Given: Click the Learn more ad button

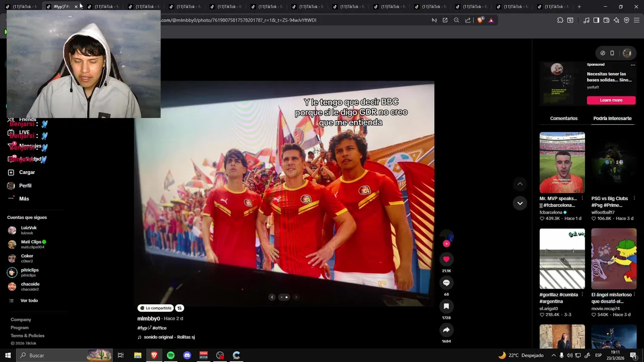Looking at the screenshot, I should coord(611,100).
